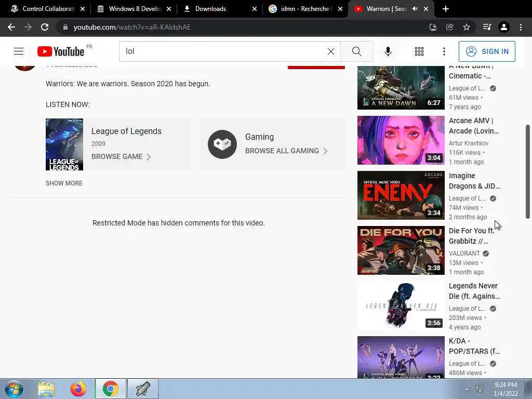This screenshot has height=399, width=532.
Task: Open the Die For You video thumbnail
Action: point(401,250)
